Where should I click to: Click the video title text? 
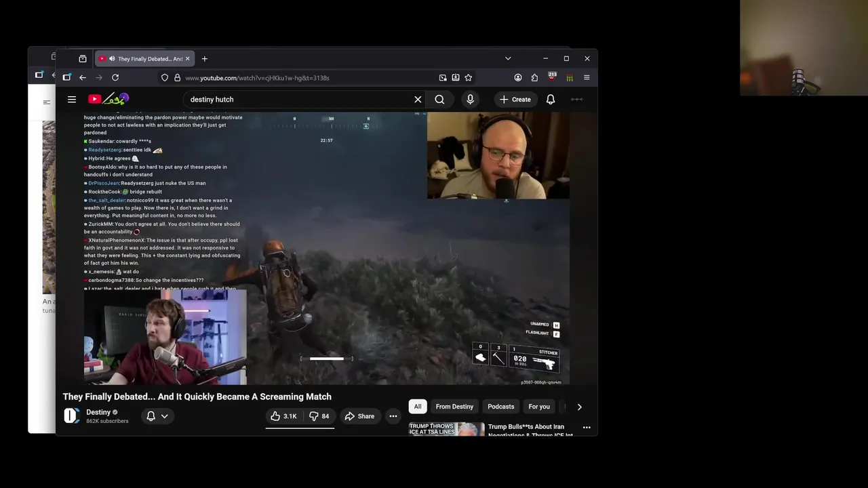coord(197,396)
